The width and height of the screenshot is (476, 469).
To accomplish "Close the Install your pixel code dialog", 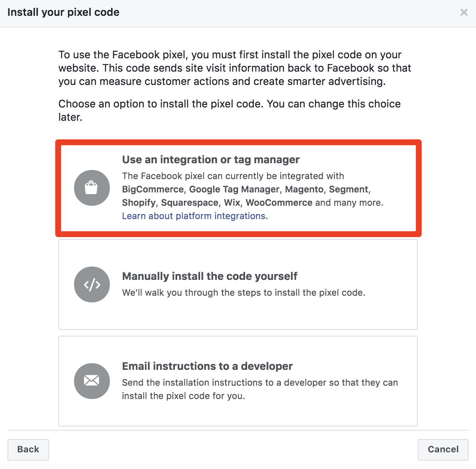I will pos(464,12).
